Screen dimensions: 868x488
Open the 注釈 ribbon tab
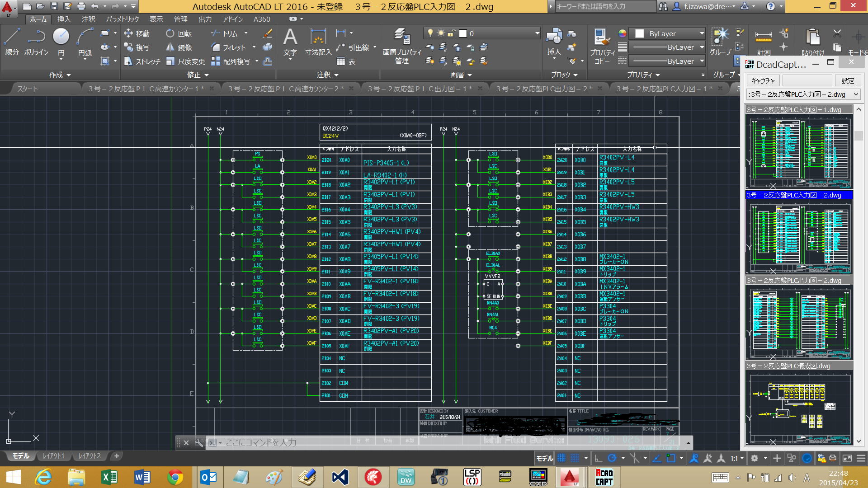(88, 19)
